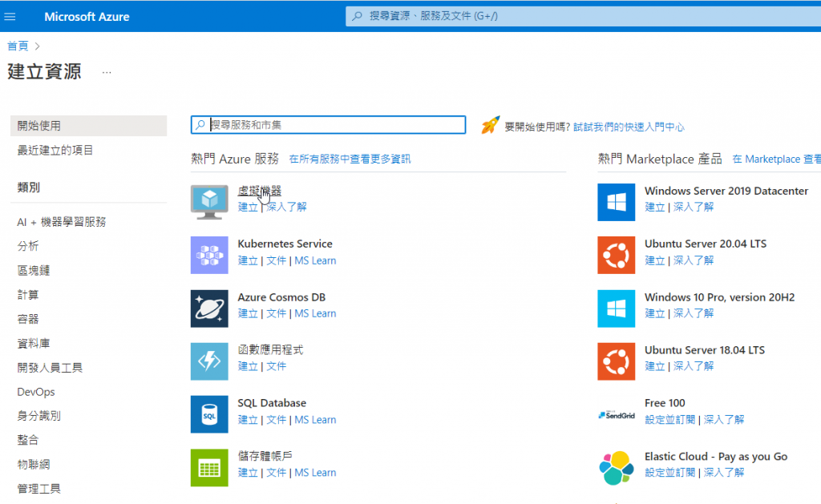Focus the top 搜尋資源、服務及文件 search field
Viewport: 821px width, 504px height.
(583, 16)
